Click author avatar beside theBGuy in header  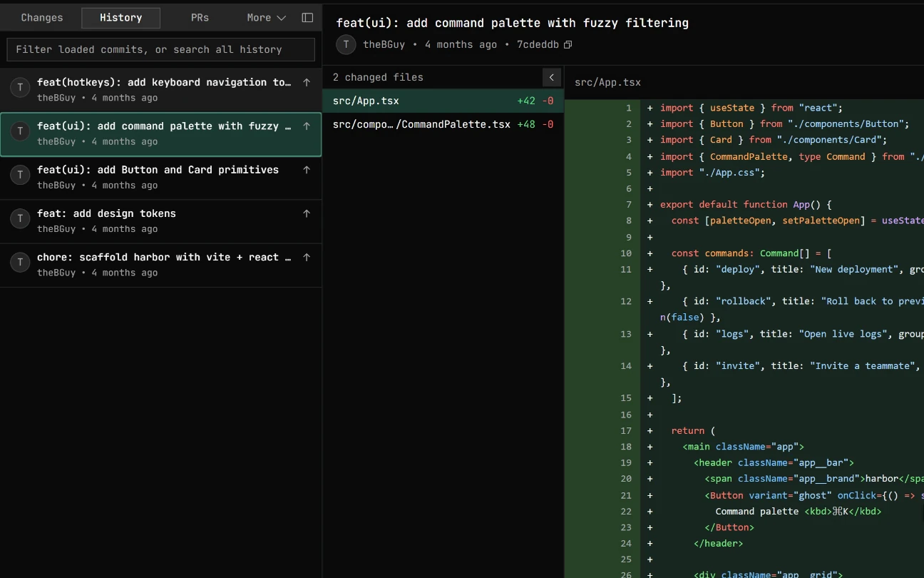pyautogui.click(x=346, y=44)
